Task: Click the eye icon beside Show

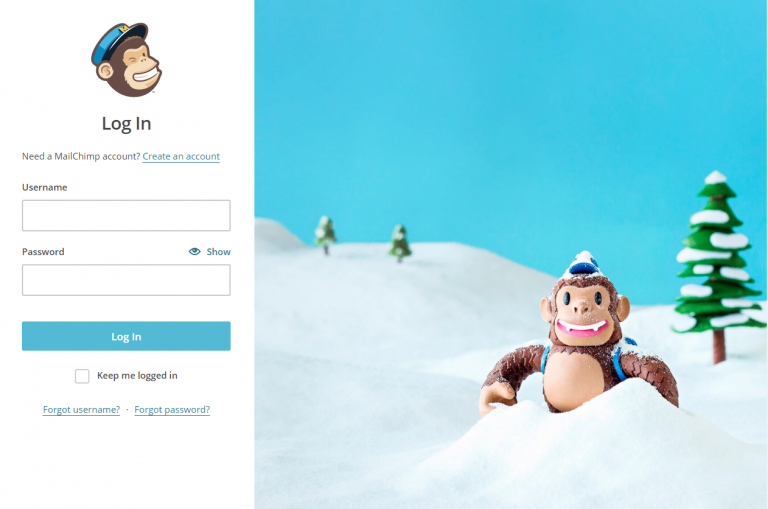Action: 194,251
